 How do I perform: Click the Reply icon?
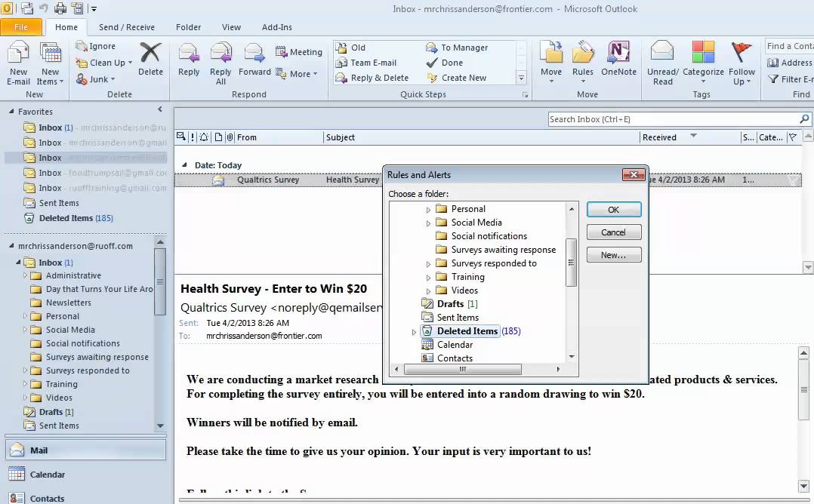coord(189,53)
